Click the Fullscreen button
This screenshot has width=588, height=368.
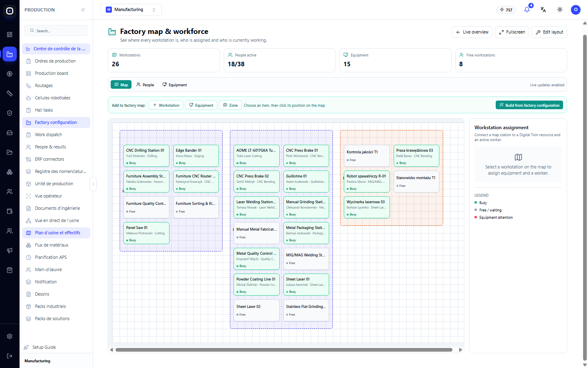pyautogui.click(x=512, y=32)
